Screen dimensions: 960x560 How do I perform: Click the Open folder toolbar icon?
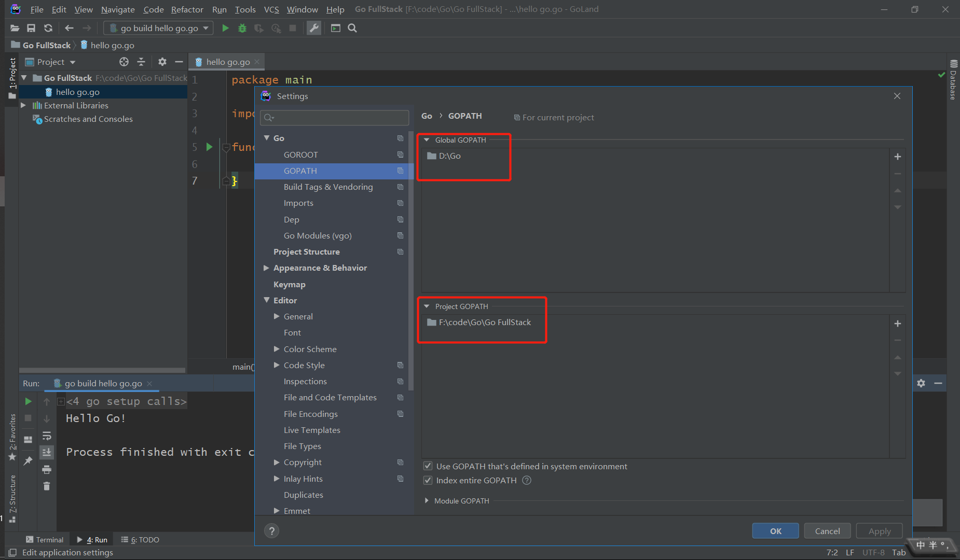click(x=15, y=28)
